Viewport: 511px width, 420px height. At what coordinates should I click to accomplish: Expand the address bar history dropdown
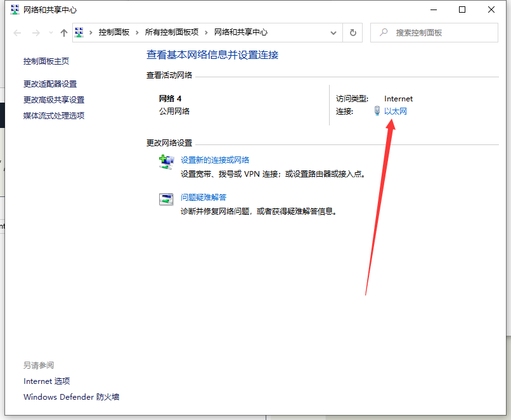pos(334,32)
